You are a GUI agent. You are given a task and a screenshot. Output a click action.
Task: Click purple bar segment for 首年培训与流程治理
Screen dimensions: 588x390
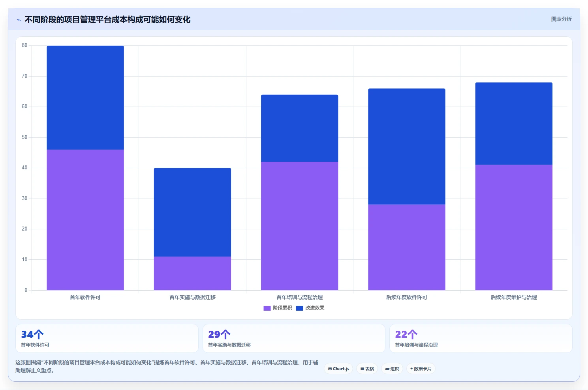(x=299, y=226)
